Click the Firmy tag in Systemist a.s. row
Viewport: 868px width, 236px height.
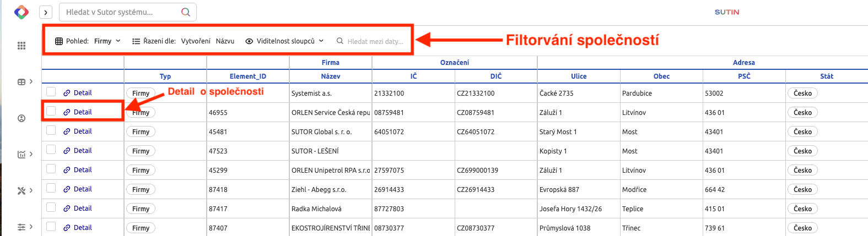click(141, 94)
